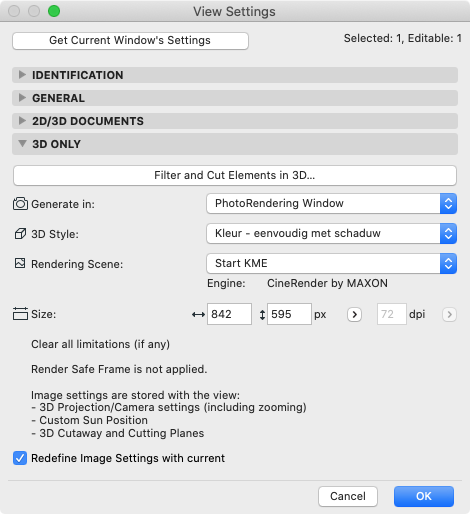Open the 3D Style dropdown
Screen dimensions: 470x514
pyautogui.click(x=331, y=233)
